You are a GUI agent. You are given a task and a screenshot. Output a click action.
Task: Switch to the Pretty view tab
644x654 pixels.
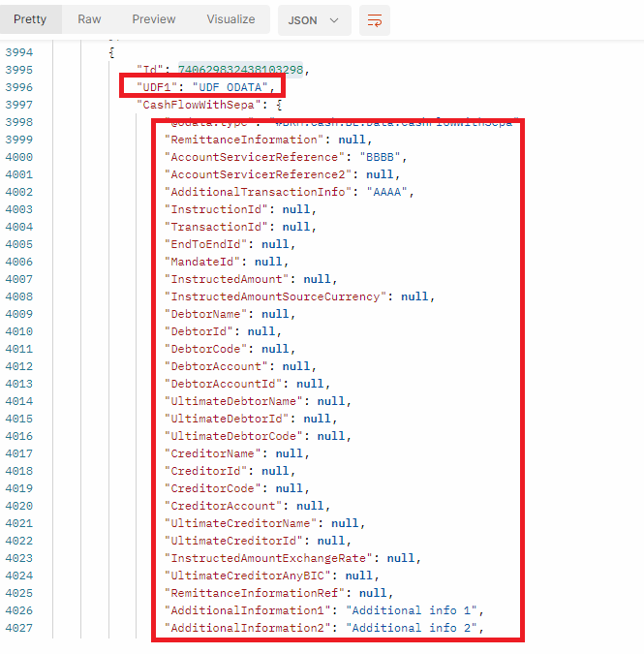(x=30, y=19)
